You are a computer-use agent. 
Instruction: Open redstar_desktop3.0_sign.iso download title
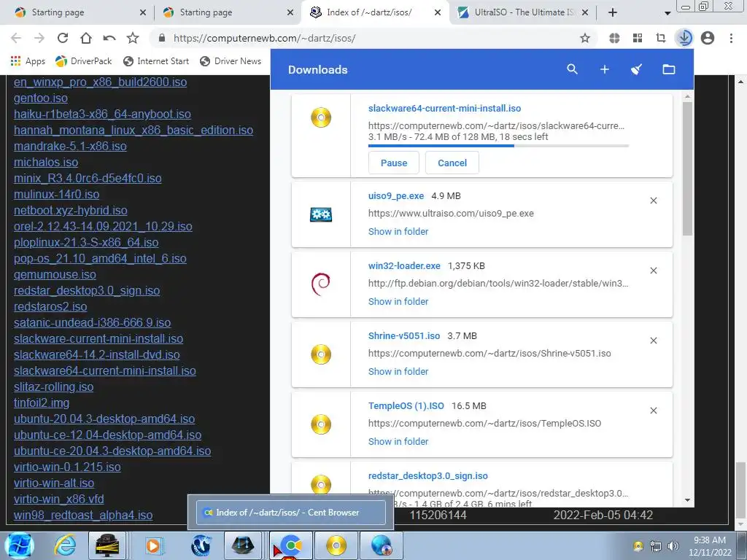(427, 475)
